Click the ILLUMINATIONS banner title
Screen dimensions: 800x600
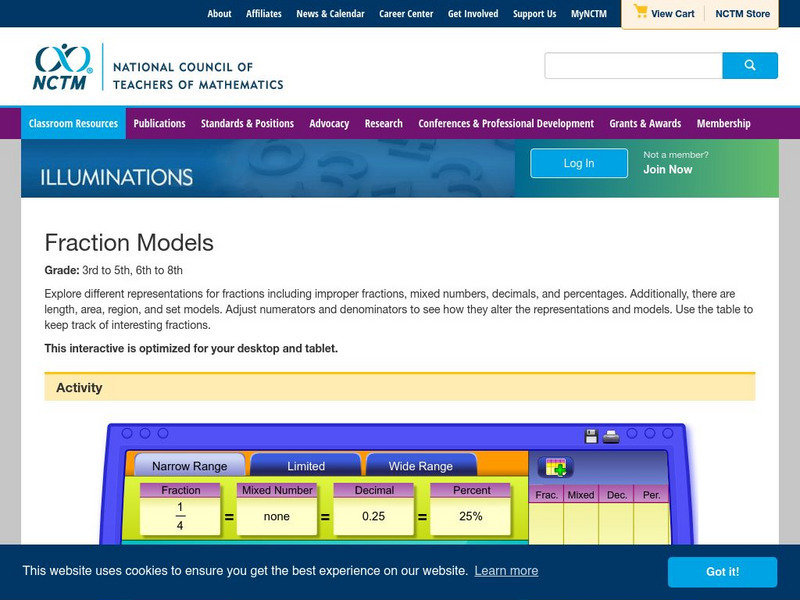pos(116,177)
